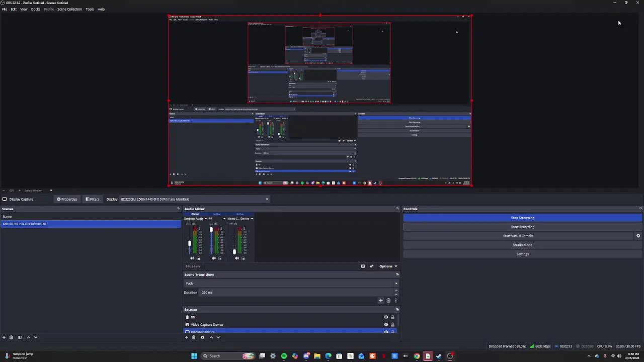Viewport: 644px width, 362px height.
Task: Open Desktop Audio channel dropdown arrow
Action: coord(205,219)
